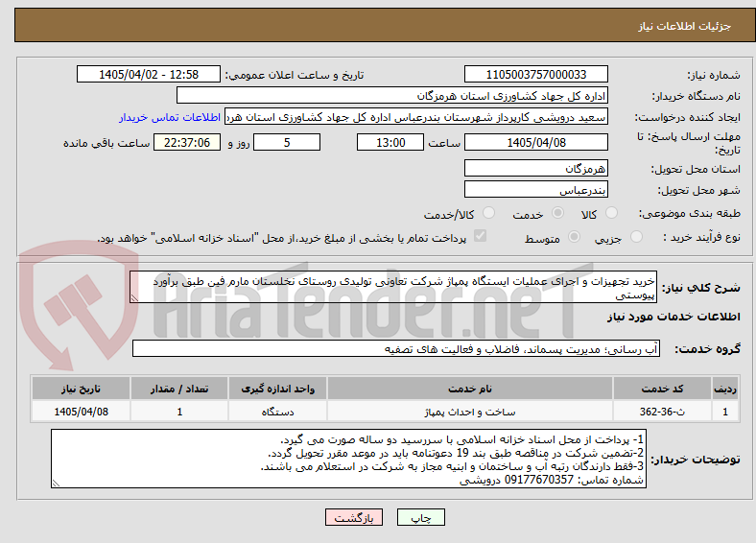Click the delivery city field بندرعباس
This screenshot has height=543, width=756.
535,189
